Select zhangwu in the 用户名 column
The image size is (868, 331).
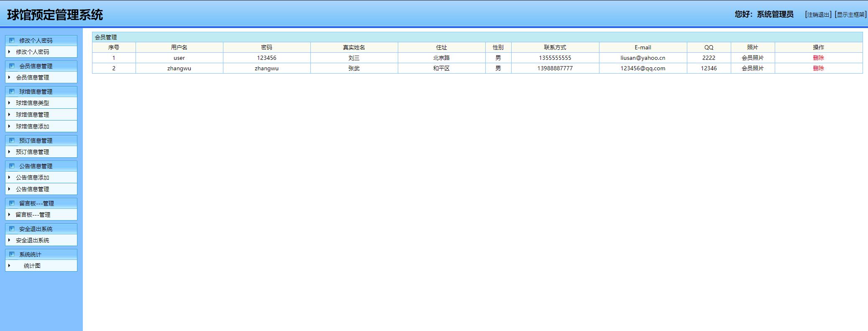point(179,68)
